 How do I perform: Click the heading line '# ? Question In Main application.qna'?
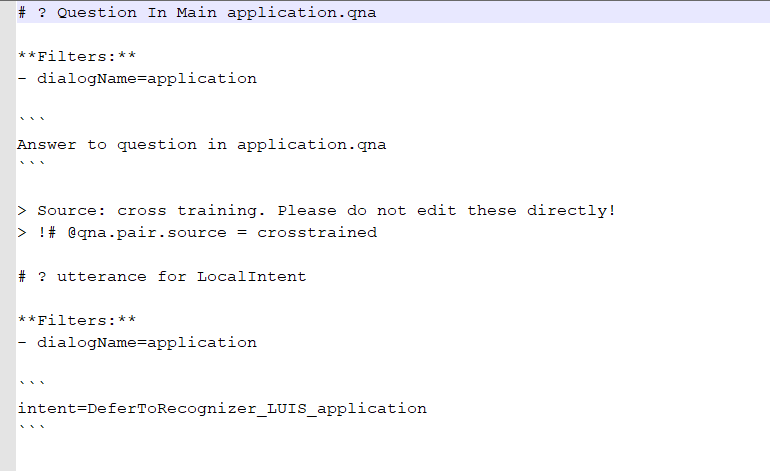pyautogui.click(x=197, y=12)
